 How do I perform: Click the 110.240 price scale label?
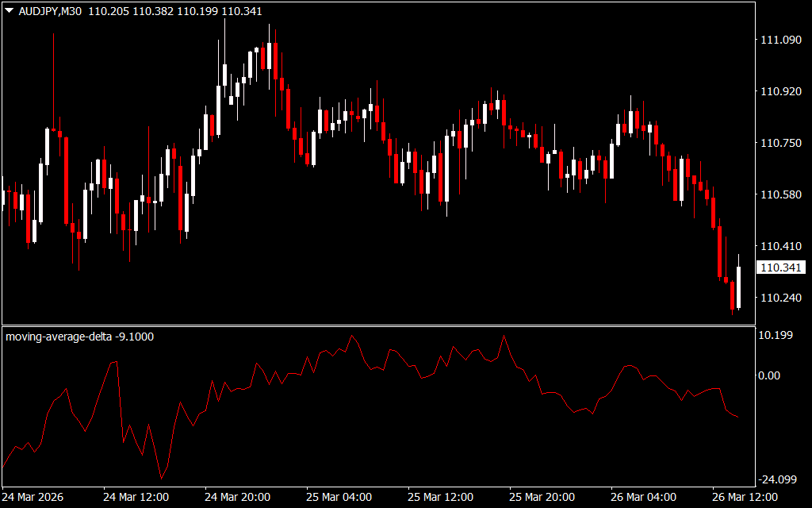pyautogui.click(x=781, y=298)
